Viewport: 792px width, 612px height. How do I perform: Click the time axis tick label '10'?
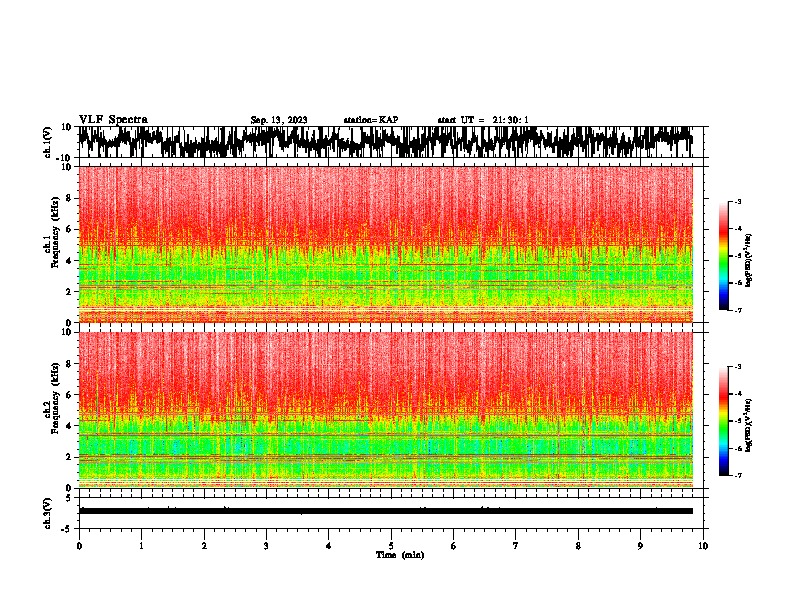click(x=703, y=546)
